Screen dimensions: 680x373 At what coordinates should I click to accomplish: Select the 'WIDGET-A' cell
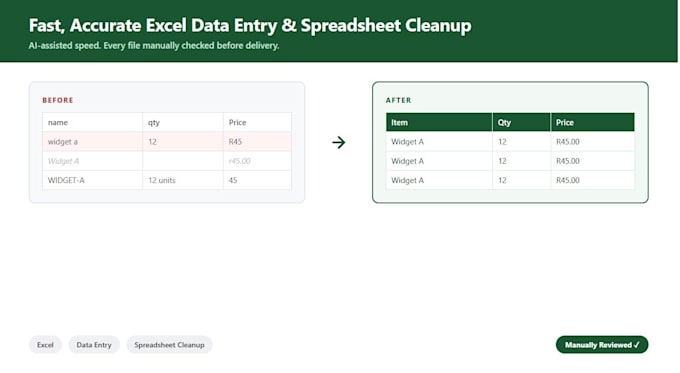[x=92, y=180]
